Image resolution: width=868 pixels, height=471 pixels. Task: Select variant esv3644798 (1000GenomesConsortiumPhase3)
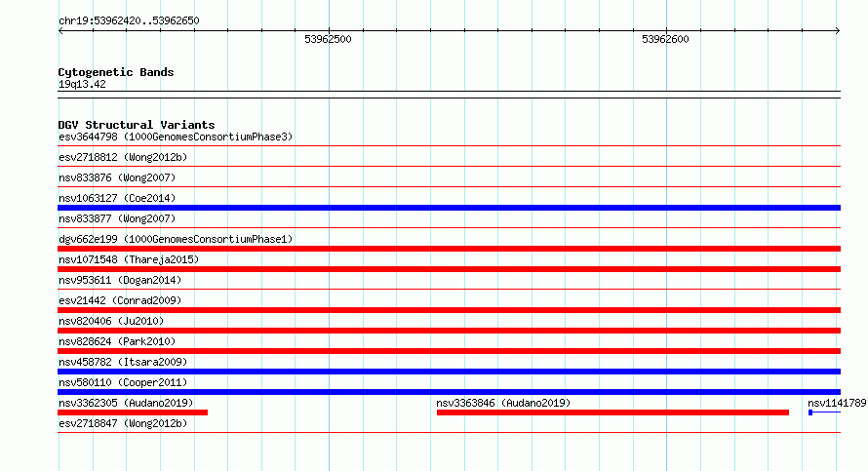[176, 137]
